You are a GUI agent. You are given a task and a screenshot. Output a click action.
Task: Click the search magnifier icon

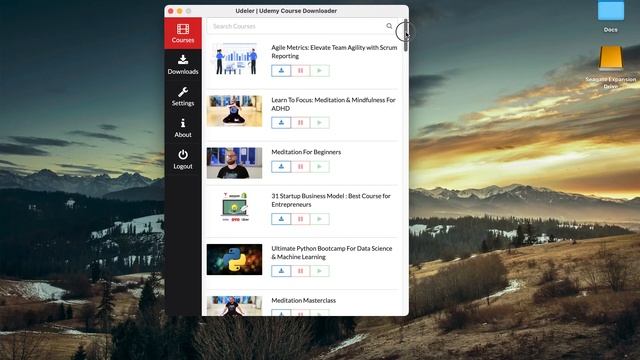(x=389, y=26)
